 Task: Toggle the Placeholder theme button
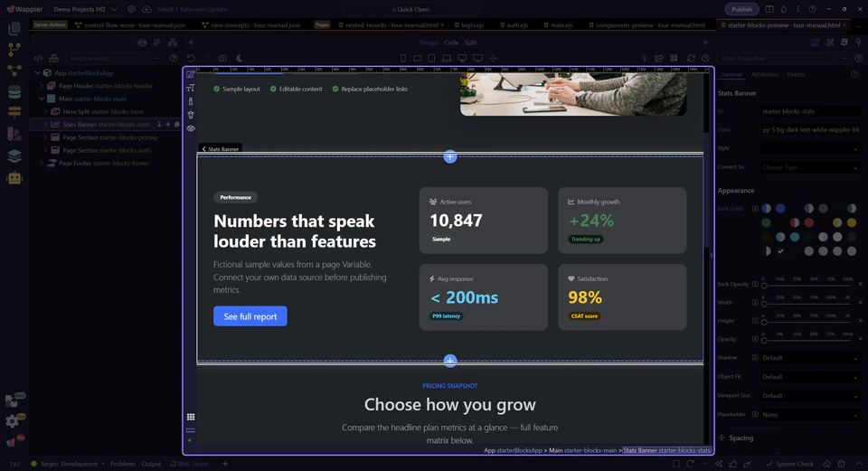754,414
